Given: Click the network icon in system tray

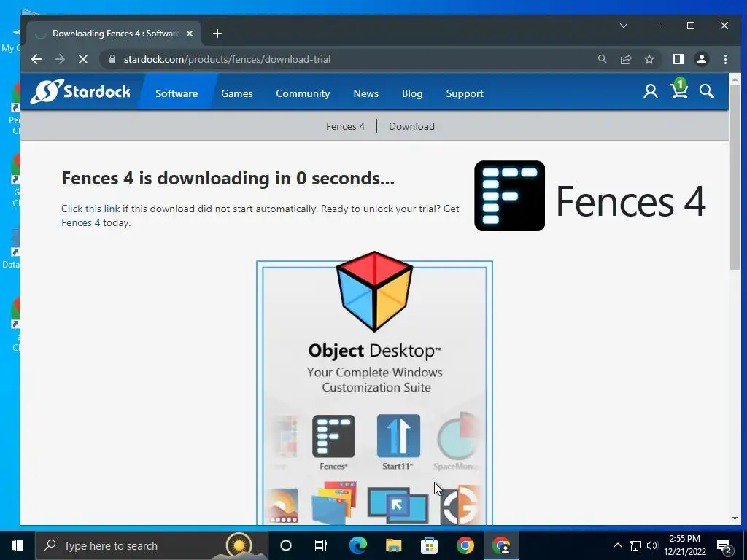Looking at the screenshot, I should tap(635, 545).
